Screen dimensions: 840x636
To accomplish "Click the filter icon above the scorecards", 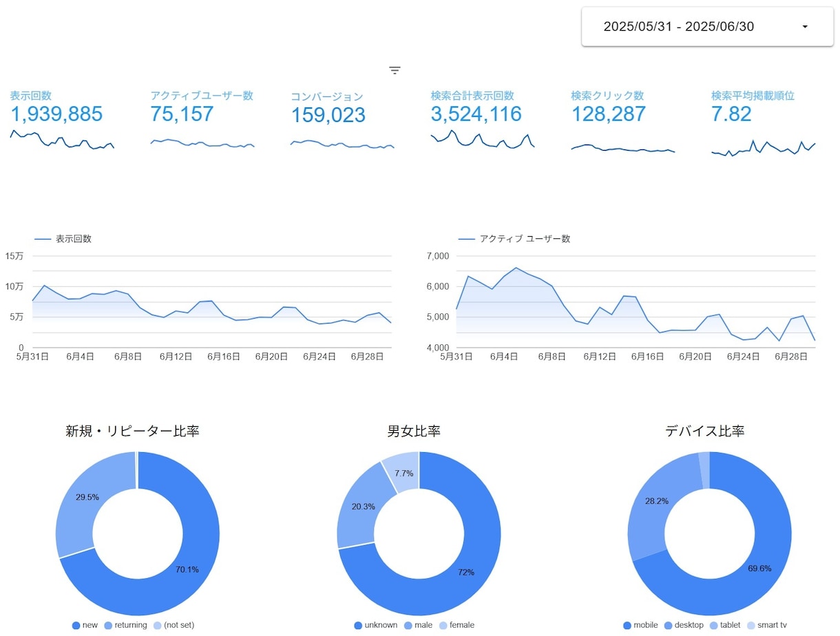I will [395, 70].
